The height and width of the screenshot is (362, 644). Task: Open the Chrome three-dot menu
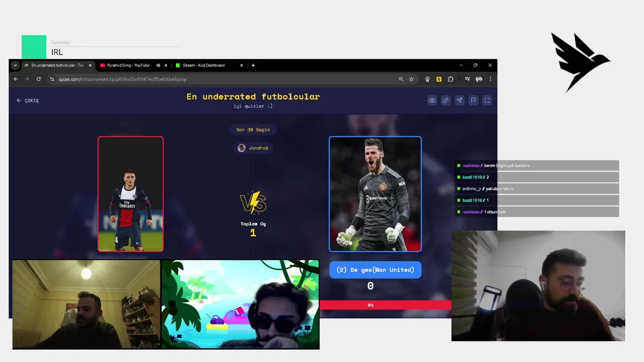(x=490, y=79)
